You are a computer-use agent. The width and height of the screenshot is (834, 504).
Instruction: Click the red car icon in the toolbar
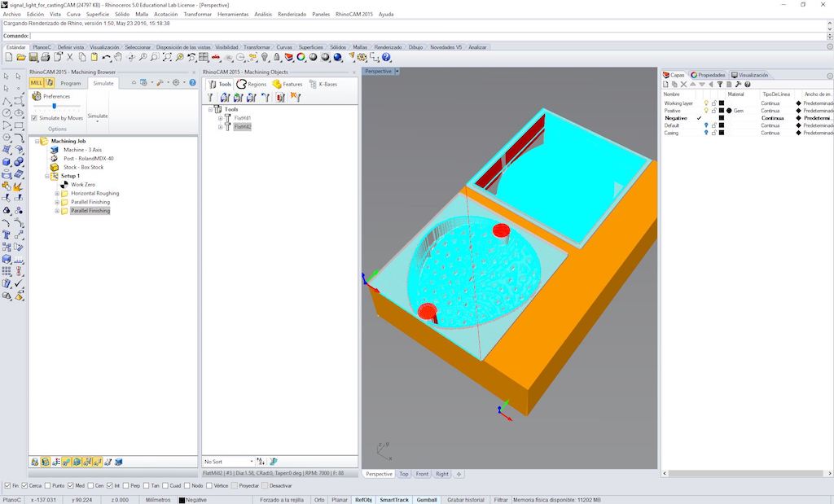pos(215,57)
